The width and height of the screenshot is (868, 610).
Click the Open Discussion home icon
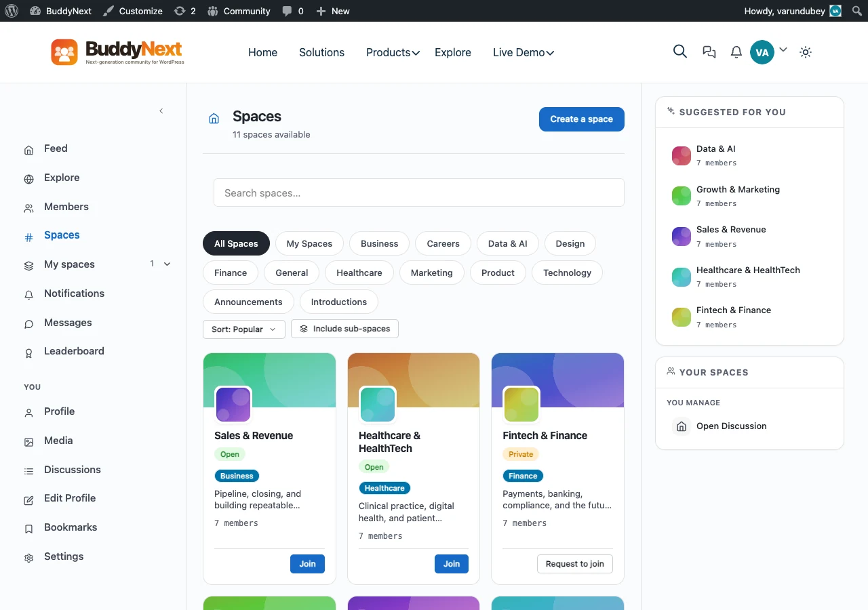[682, 426]
